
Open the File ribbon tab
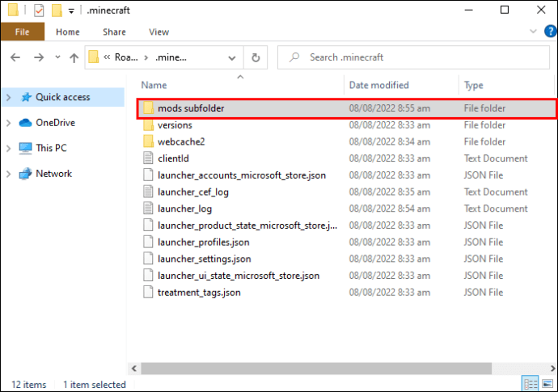click(x=23, y=32)
